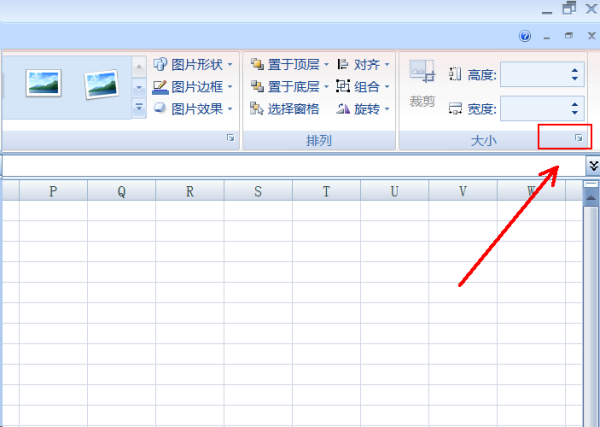Viewport: 600px width, 427px height.
Task: Click the formula bar input area
Action: tap(294, 166)
